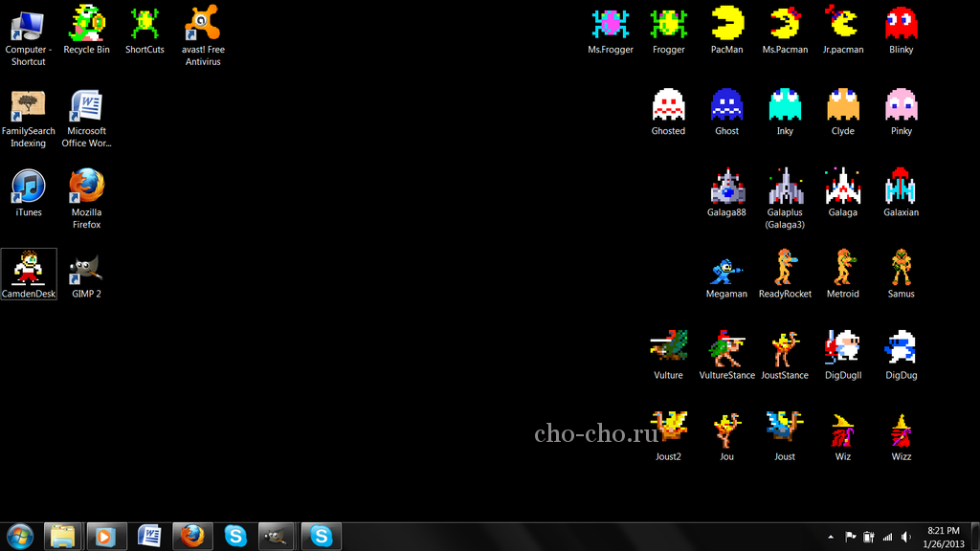Viewport: 980px width, 551px height.
Task: Select the Galaxian ship icon
Action: point(901,187)
